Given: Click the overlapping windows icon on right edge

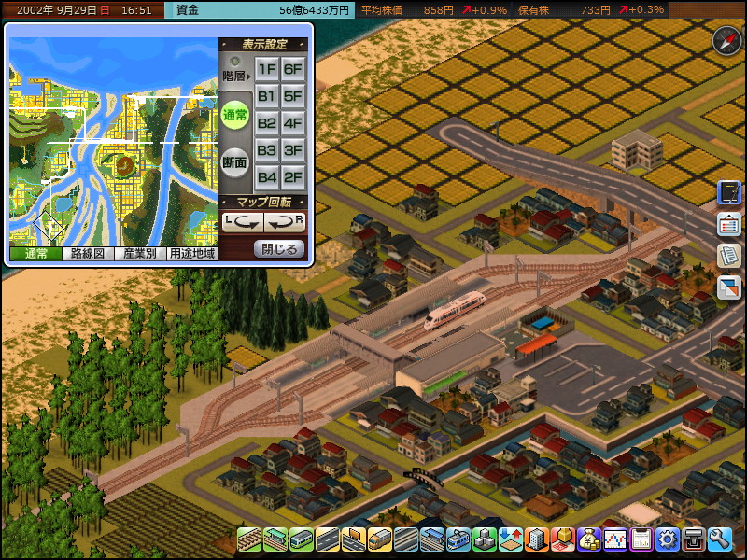Looking at the screenshot, I should [x=729, y=287].
